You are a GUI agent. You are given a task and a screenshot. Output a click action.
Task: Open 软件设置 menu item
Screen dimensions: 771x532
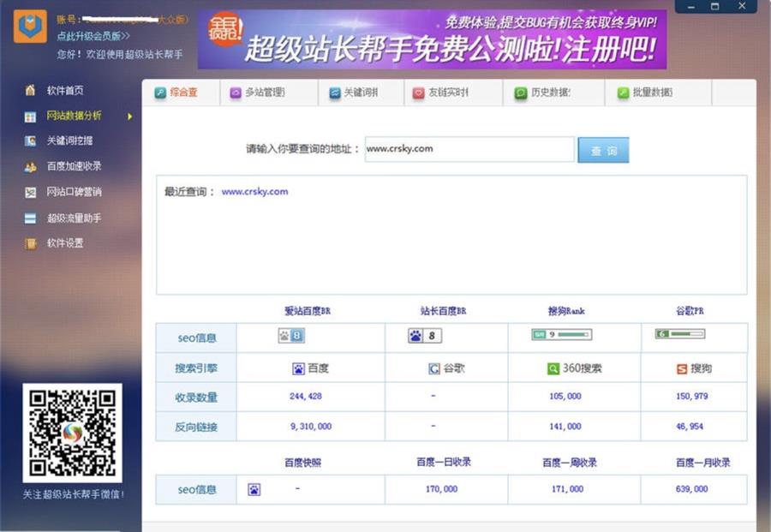click(65, 243)
